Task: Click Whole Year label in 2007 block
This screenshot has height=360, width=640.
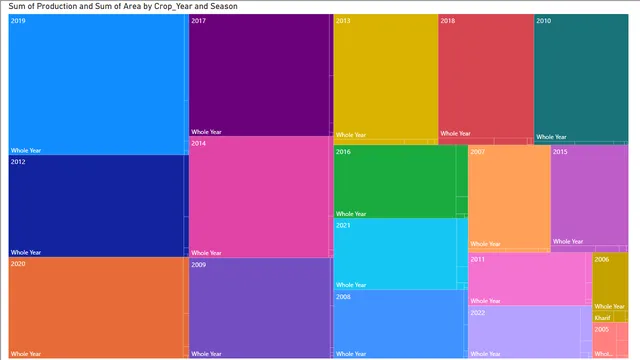Action: tap(485, 244)
